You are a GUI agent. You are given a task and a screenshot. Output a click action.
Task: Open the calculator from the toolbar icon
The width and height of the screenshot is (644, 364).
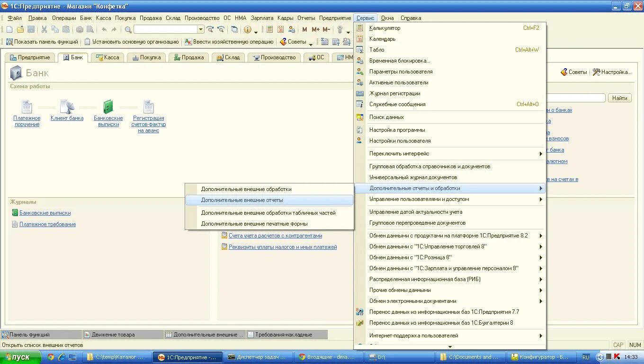[269, 29]
